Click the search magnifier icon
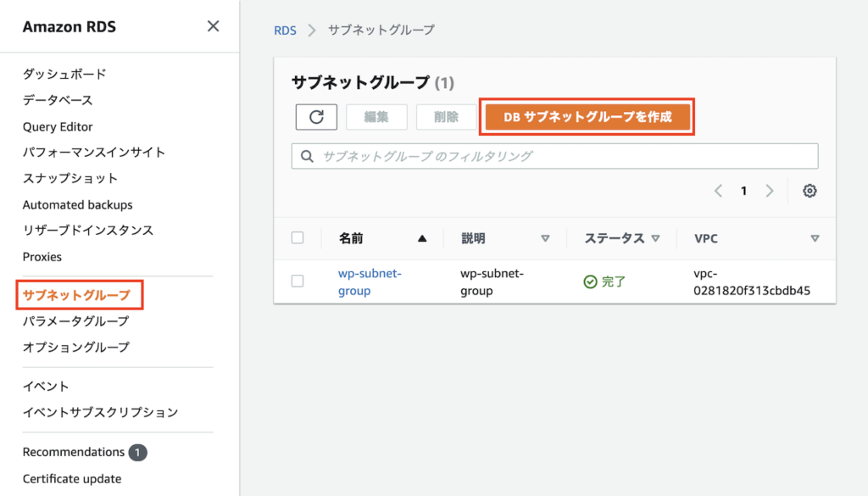This screenshot has width=868, height=496. (306, 156)
